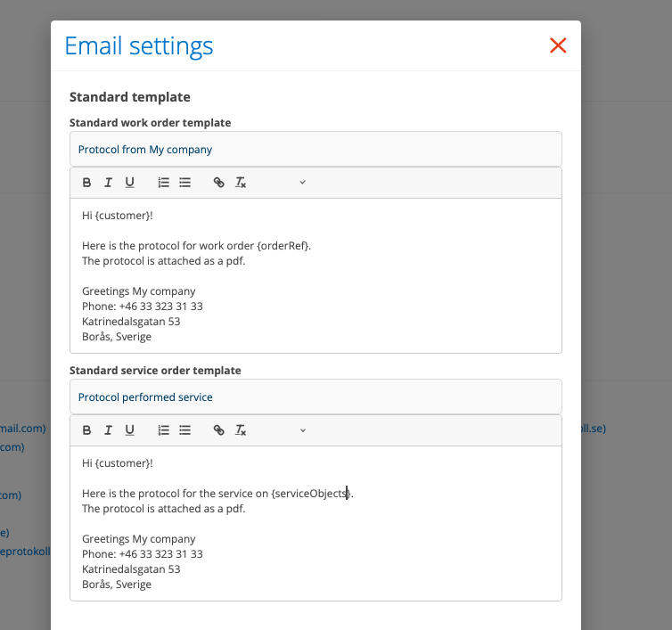Image resolution: width=672 pixels, height=630 pixels.
Task: Insert link in service order template editor
Action: (x=218, y=430)
